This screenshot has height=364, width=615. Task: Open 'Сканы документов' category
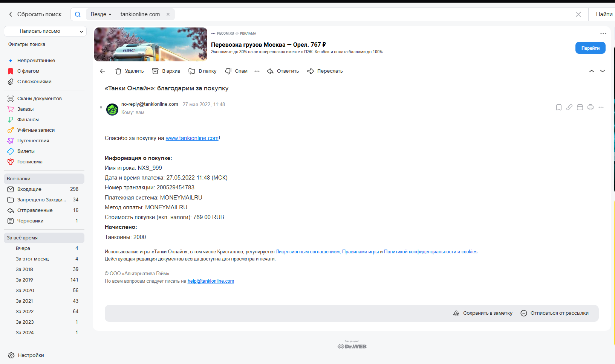click(x=40, y=99)
